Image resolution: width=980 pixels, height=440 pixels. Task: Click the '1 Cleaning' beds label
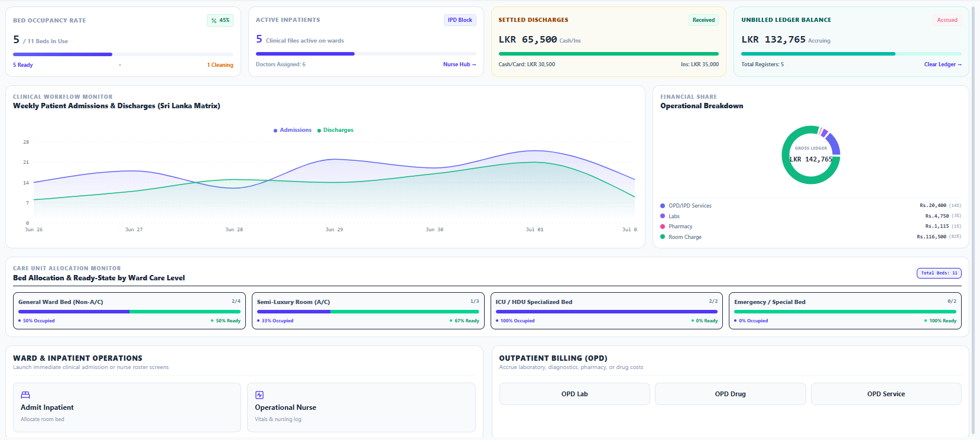click(x=220, y=65)
